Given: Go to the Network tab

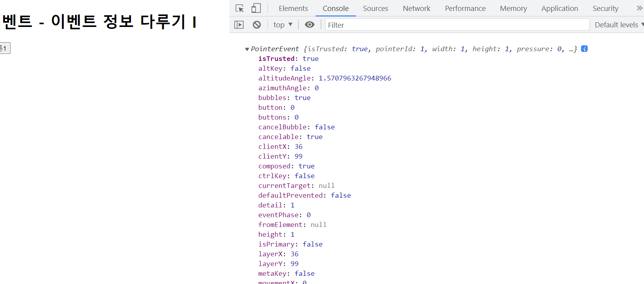Looking at the screenshot, I should 416,8.
